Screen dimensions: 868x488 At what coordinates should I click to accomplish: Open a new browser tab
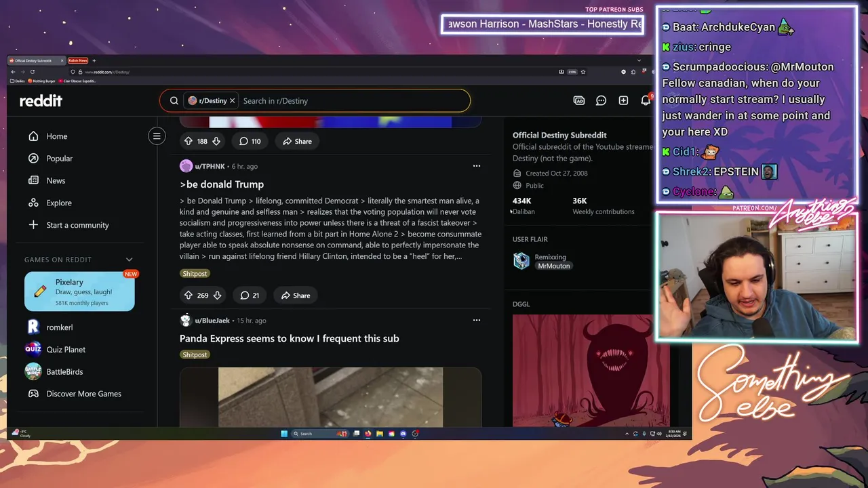94,61
